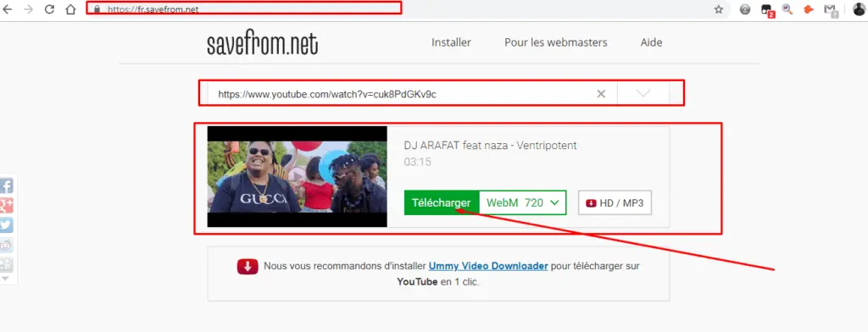868x332 pixels.
Task: Click the DJ ARAFAT feat naza title
Action: click(491, 146)
